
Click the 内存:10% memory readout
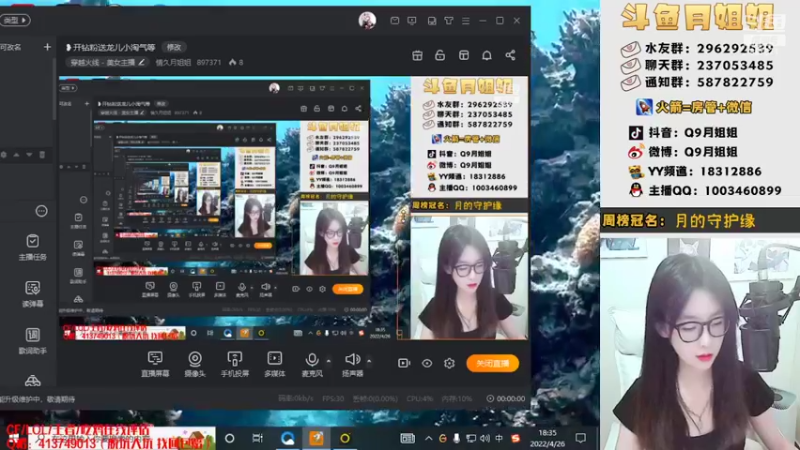[x=457, y=398]
